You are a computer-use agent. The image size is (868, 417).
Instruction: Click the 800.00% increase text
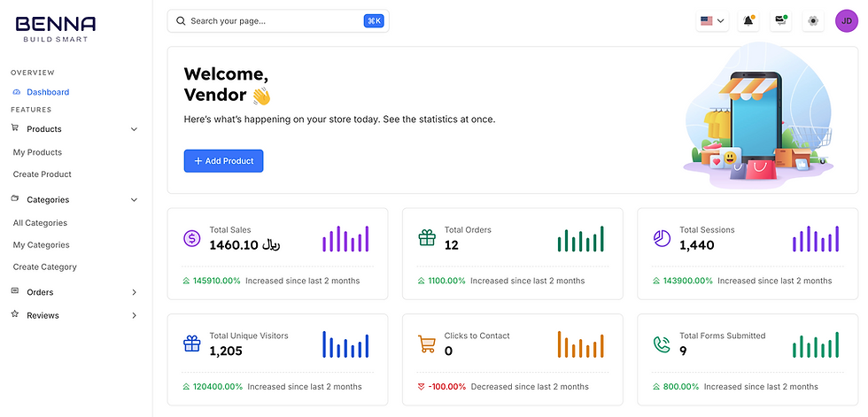[x=681, y=387]
